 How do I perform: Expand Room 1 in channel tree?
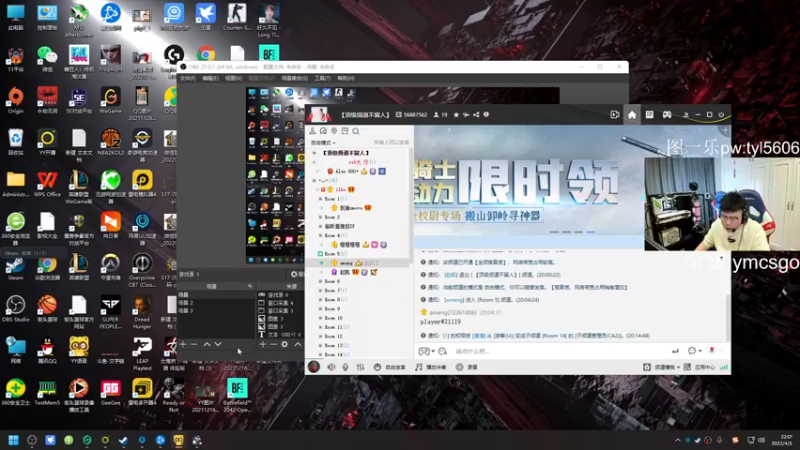pyautogui.click(x=320, y=198)
